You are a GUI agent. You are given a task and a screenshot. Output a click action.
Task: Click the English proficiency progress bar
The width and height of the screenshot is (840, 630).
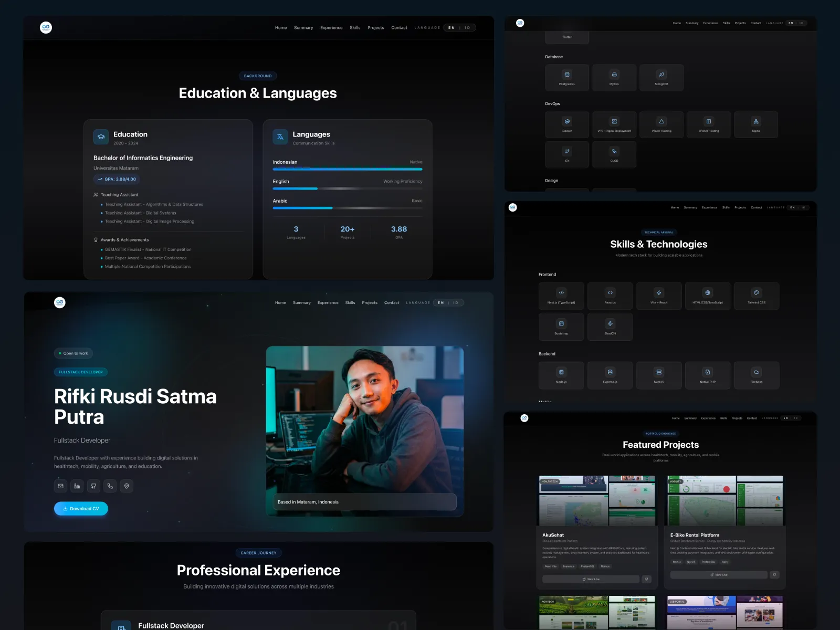[x=347, y=188]
